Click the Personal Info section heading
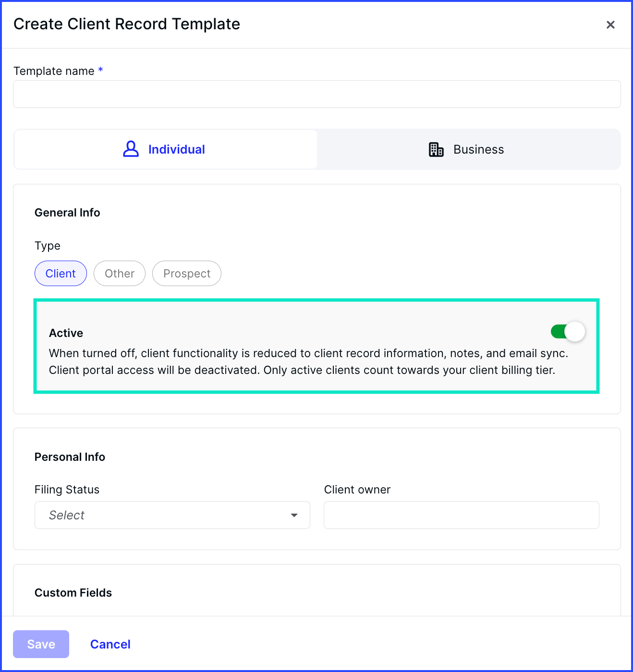633x672 pixels. [70, 456]
